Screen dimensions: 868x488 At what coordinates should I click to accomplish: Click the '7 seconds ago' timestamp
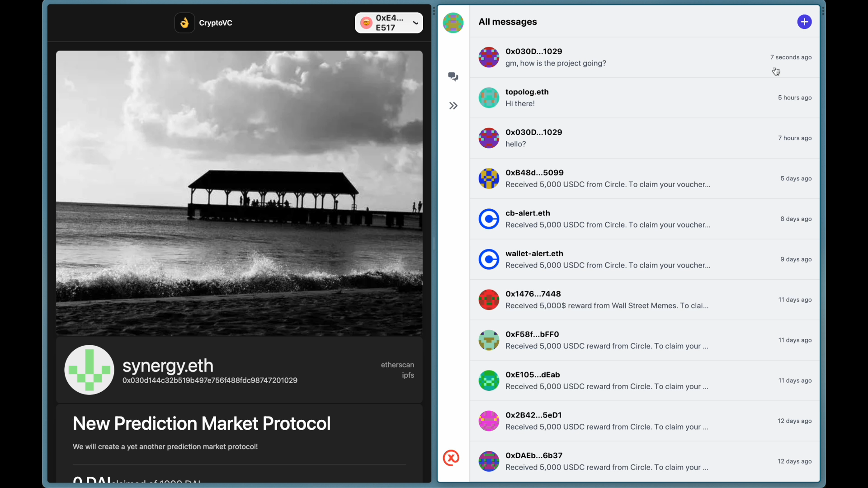[791, 57]
